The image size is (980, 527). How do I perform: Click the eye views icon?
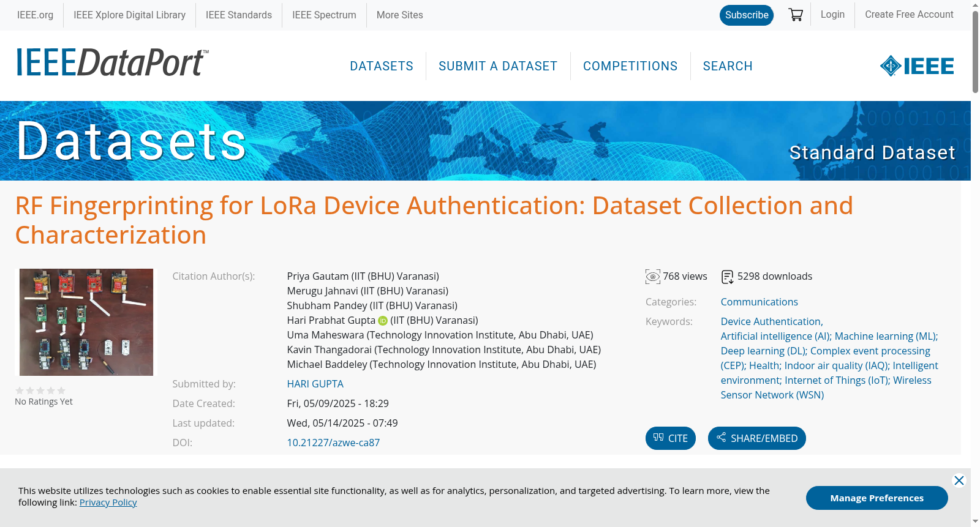653,277
